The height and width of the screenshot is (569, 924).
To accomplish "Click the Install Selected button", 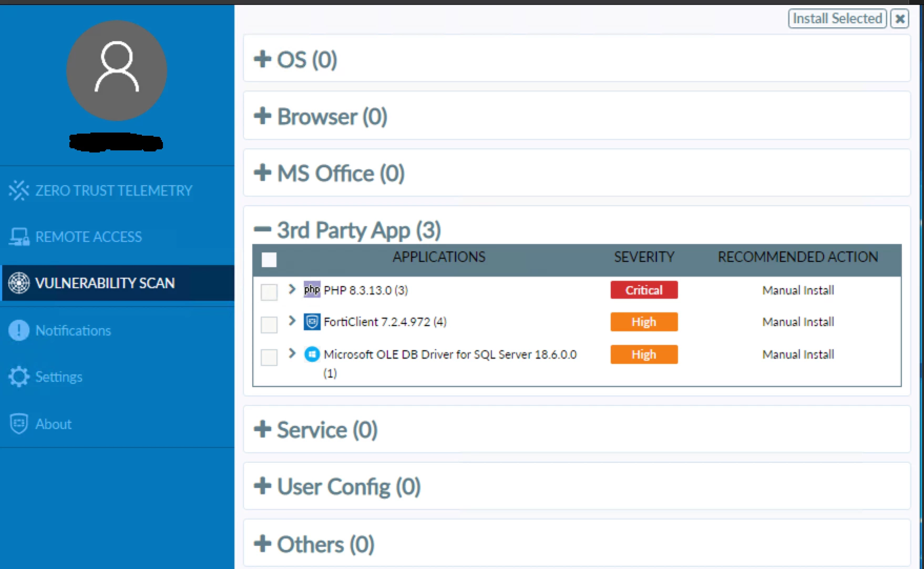I will coord(837,19).
